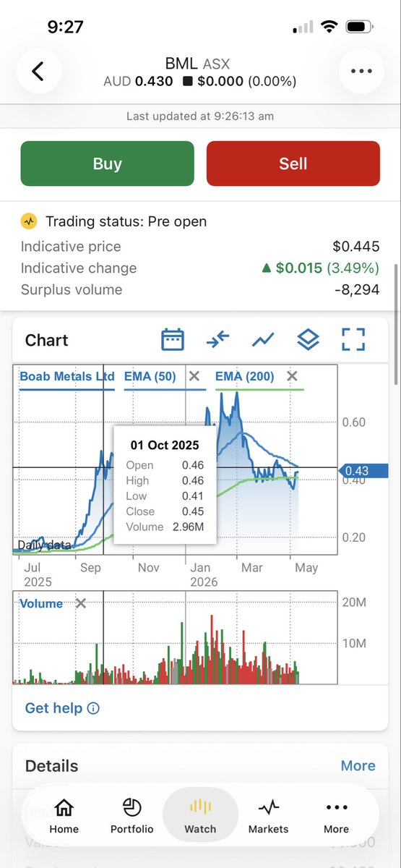Open the Get help link
This screenshot has width=401, height=868.
[53, 708]
